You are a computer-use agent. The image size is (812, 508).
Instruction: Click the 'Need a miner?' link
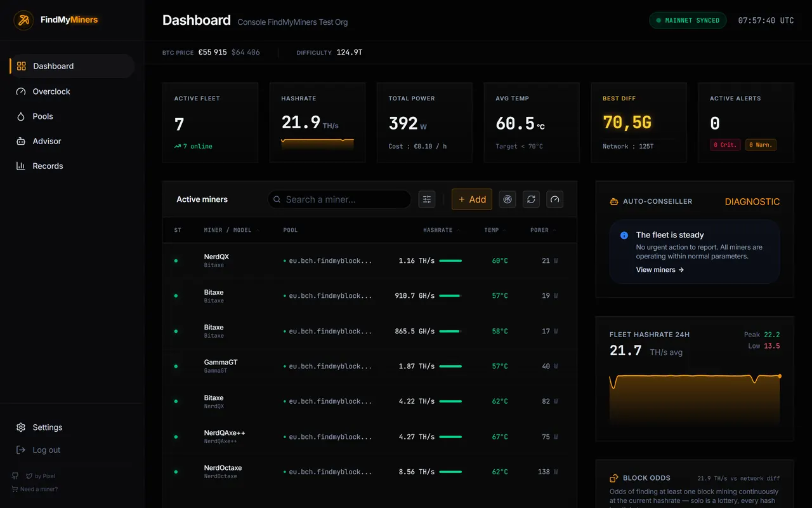click(x=39, y=489)
